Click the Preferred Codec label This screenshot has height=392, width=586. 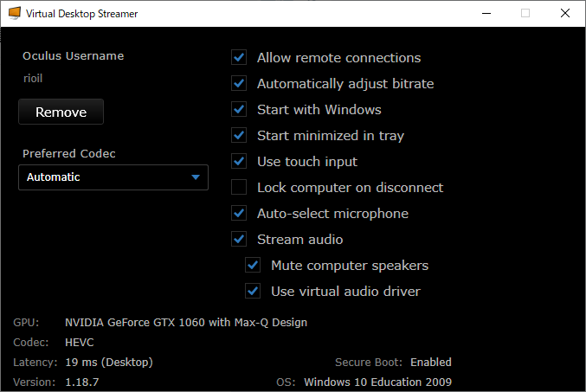pyautogui.click(x=69, y=153)
